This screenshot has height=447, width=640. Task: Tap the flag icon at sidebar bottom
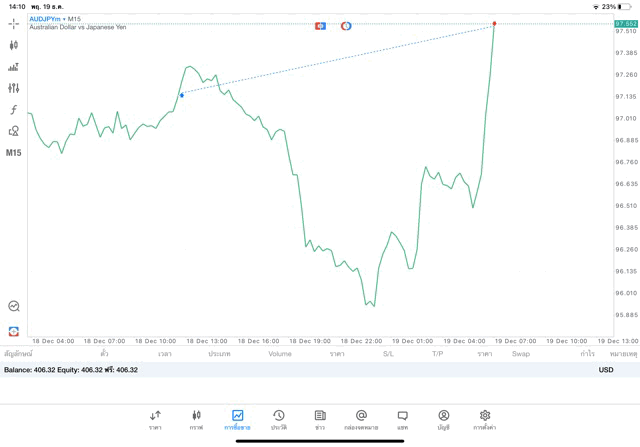click(x=14, y=330)
